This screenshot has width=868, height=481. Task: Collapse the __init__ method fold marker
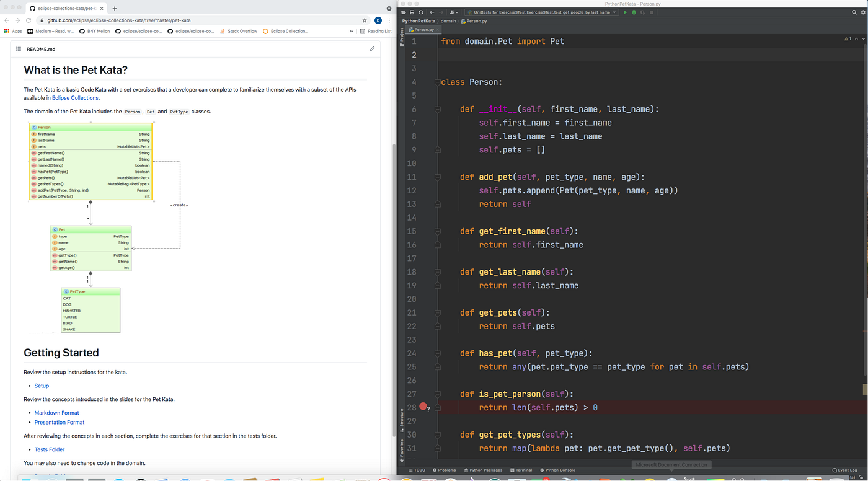click(438, 109)
